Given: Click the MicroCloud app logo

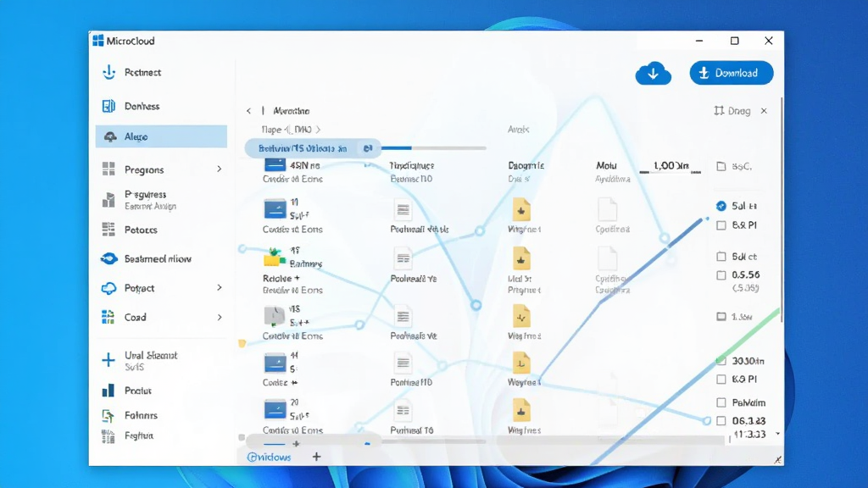Looking at the screenshot, I should tap(98, 41).
